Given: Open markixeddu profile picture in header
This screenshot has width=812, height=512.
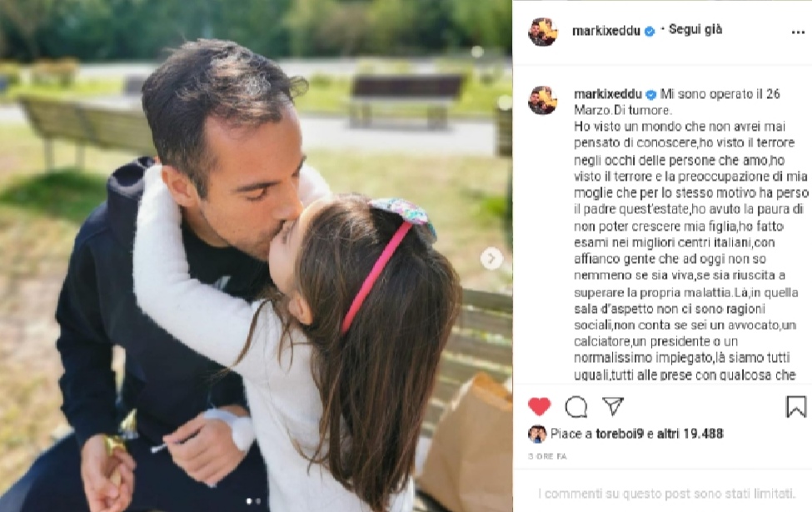Looking at the screenshot, I should click(543, 32).
